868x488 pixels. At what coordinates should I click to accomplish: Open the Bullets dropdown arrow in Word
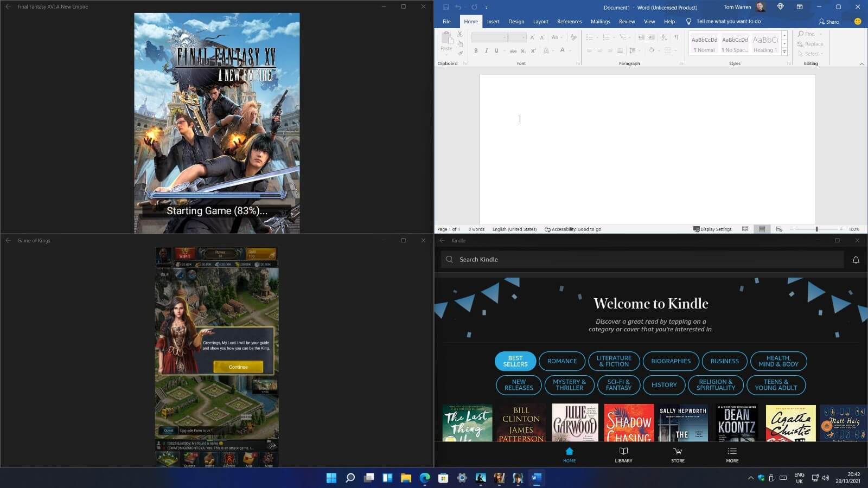pos(597,37)
